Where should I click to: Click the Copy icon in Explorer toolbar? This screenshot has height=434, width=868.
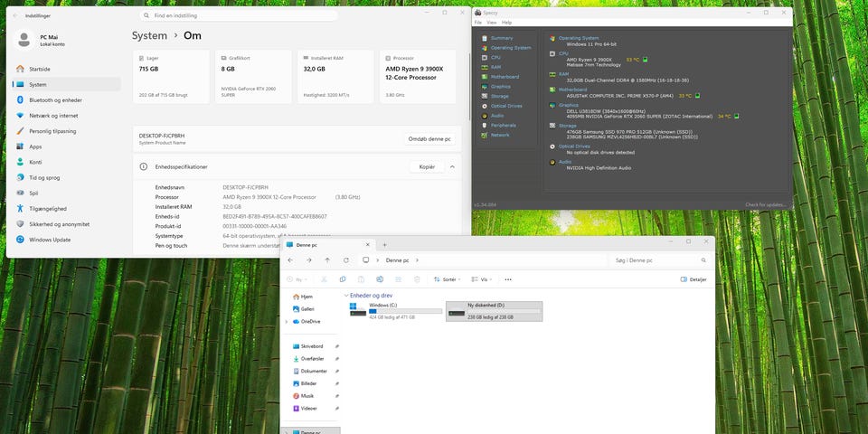point(343,279)
